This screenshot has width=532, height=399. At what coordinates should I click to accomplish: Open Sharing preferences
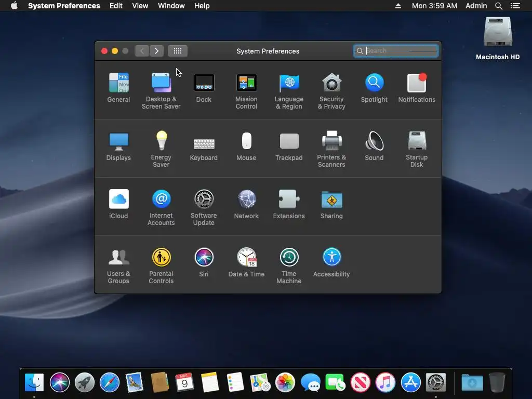point(331,204)
